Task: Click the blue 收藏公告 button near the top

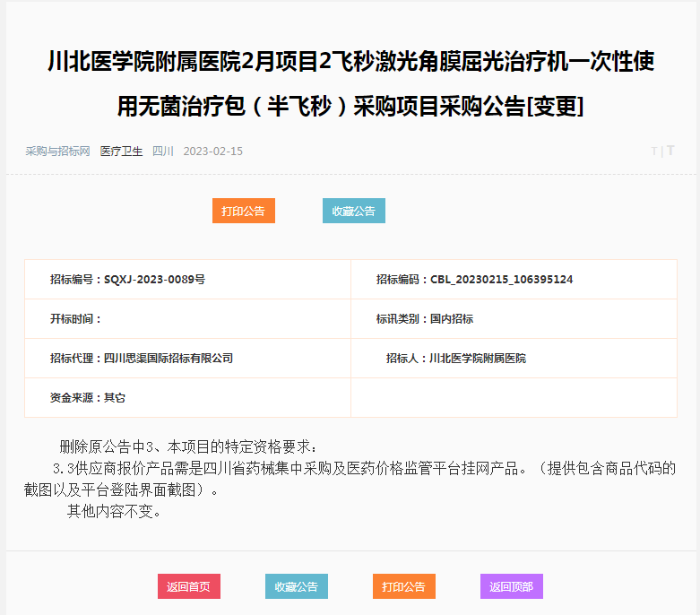Action: pyautogui.click(x=353, y=211)
